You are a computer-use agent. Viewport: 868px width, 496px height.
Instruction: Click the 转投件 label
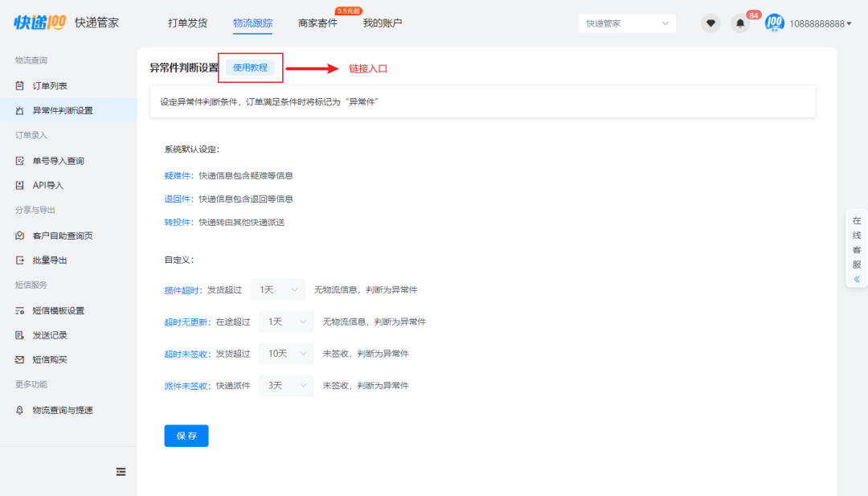(x=178, y=222)
